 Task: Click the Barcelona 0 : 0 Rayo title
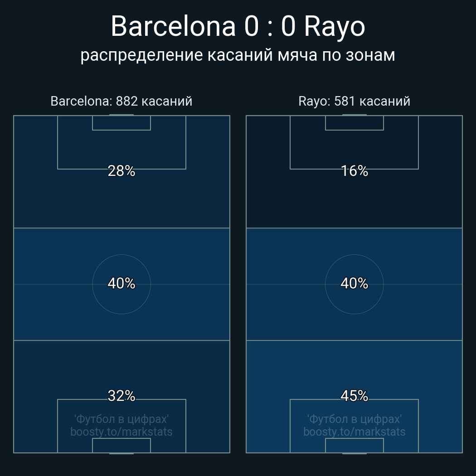238,26
